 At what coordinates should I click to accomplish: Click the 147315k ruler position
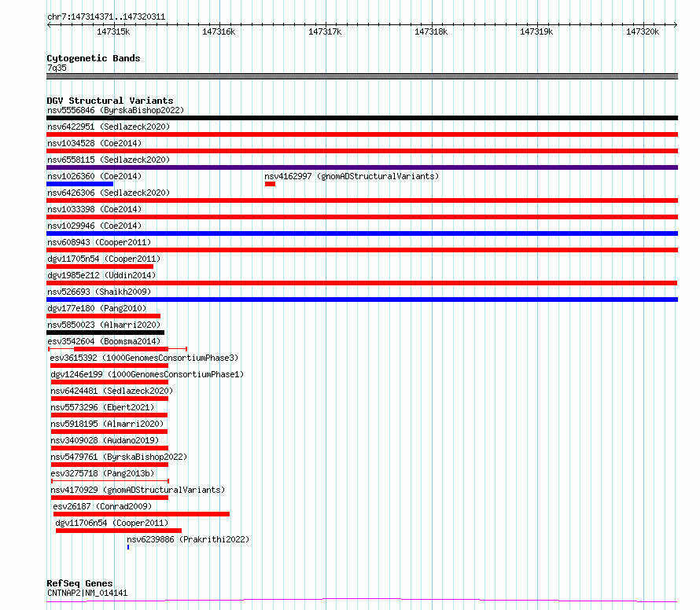pos(113,31)
